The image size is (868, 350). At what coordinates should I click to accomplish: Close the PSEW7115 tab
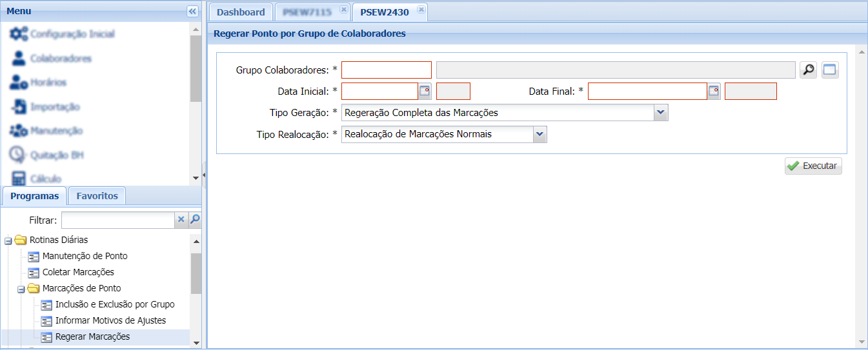[343, 10]
